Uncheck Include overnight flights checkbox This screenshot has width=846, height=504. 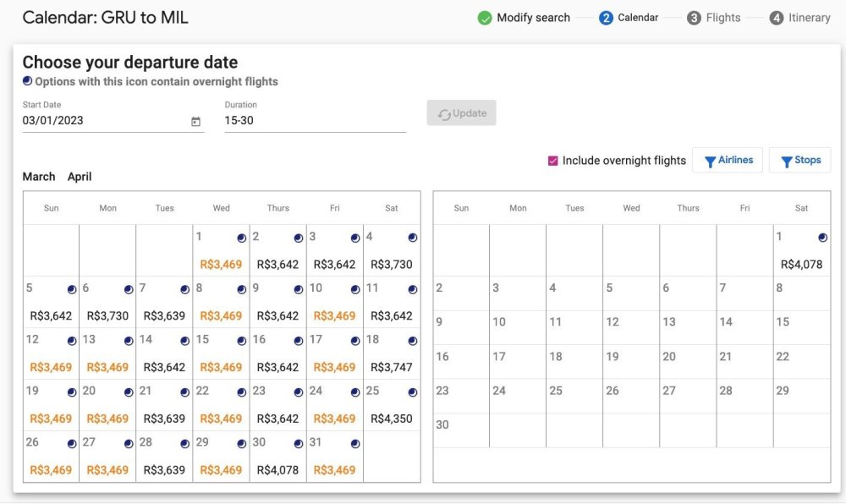click(x=552, y=161)
